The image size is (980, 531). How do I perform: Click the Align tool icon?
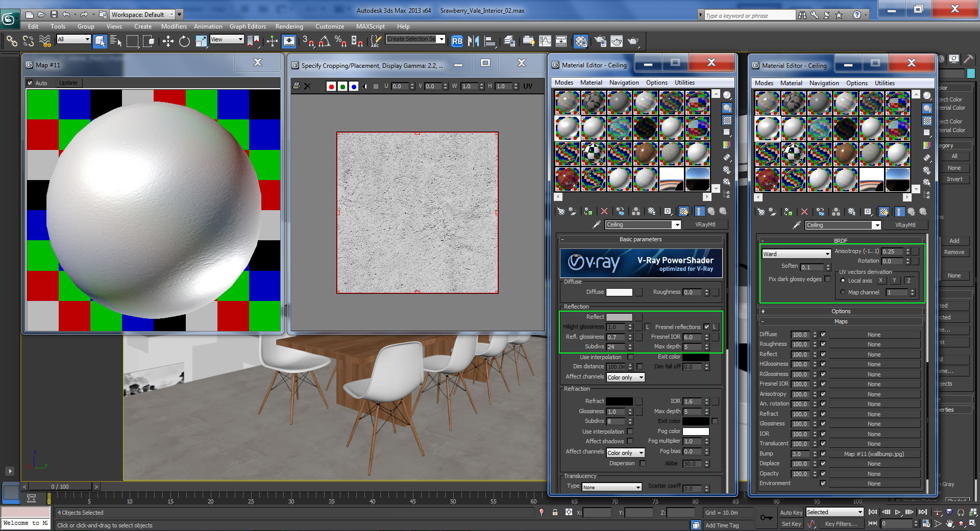pos(490,41)
